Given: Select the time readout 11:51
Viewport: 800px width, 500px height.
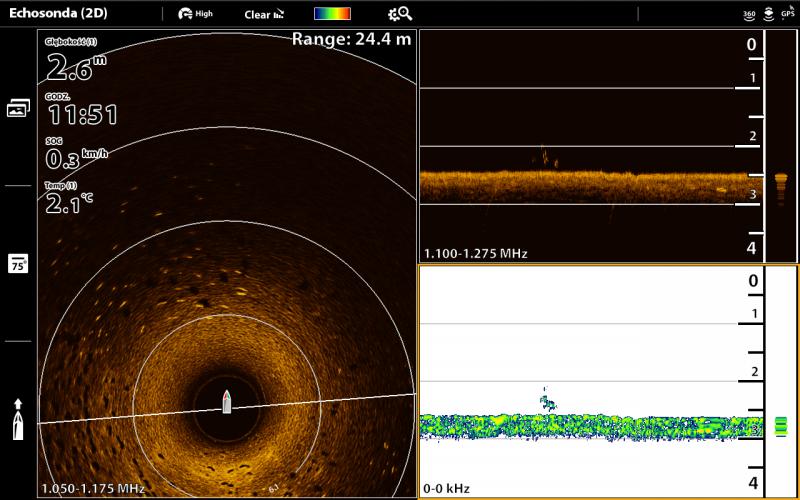Looking at the screenshot, I should [83, 113].
